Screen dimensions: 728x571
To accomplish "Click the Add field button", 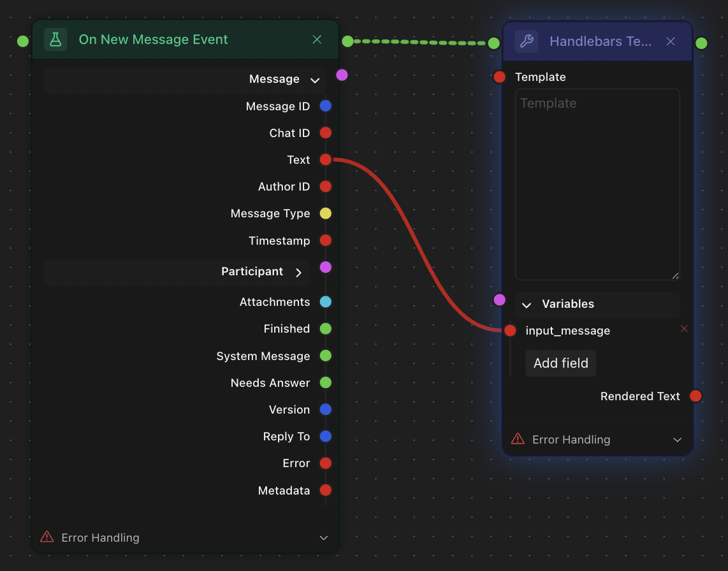I will [560, 363].
